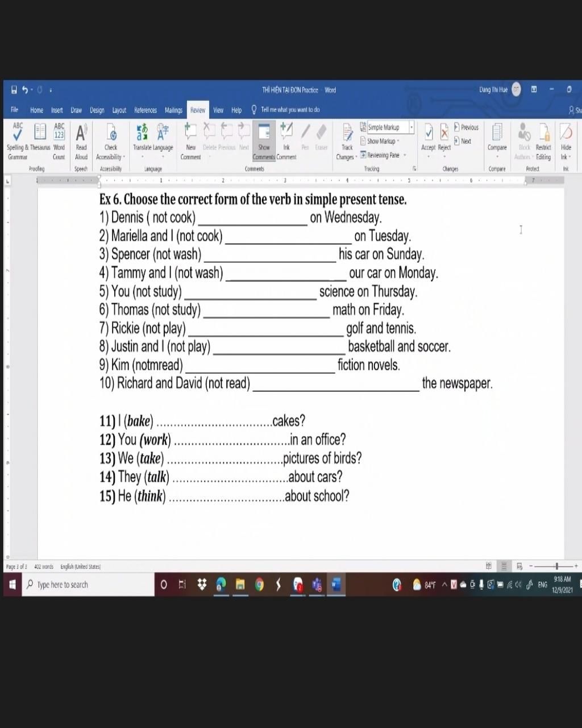This screenshot has height=728, width=582.
Task: Open the Tracking group dialog launcher
Action: [414, 168]
